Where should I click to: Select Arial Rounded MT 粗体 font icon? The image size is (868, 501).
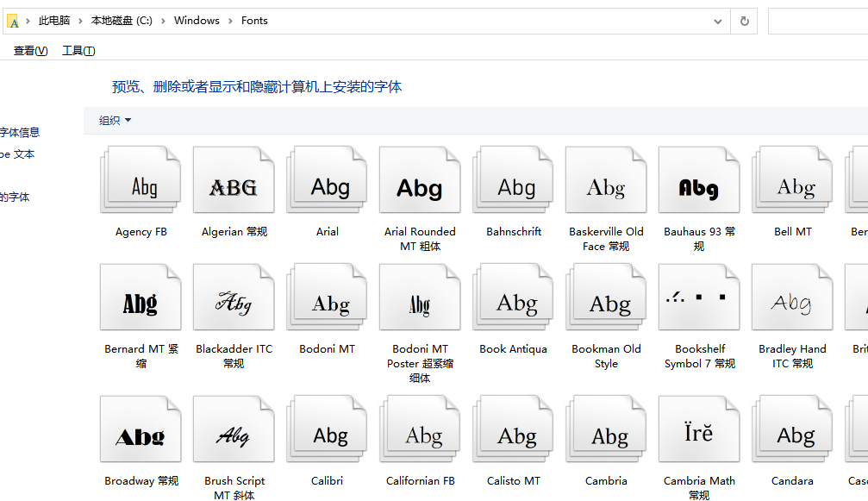pos(420,179)
